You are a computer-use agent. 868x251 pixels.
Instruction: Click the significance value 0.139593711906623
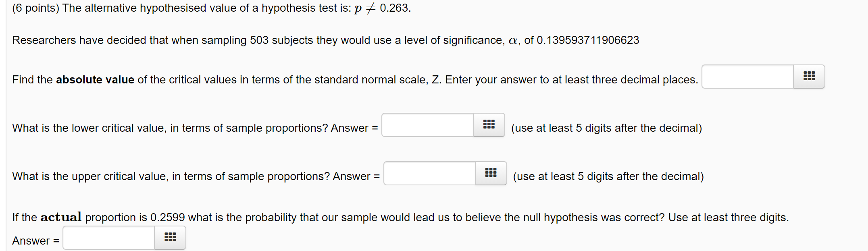tap(588, 40)
